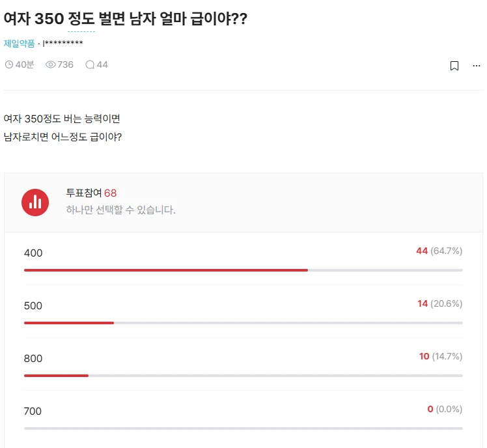Click the eye views icon next to 736
487x448 pixels.
click(x=51, y=64)
